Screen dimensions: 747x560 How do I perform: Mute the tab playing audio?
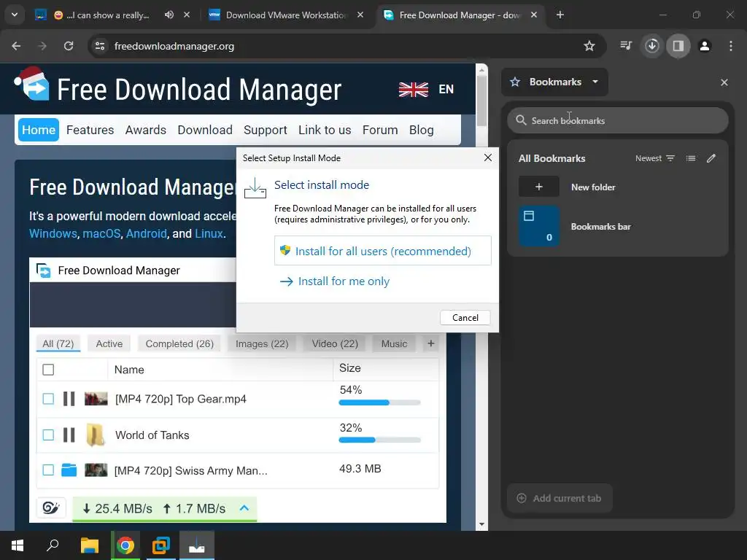pos(169,15)
